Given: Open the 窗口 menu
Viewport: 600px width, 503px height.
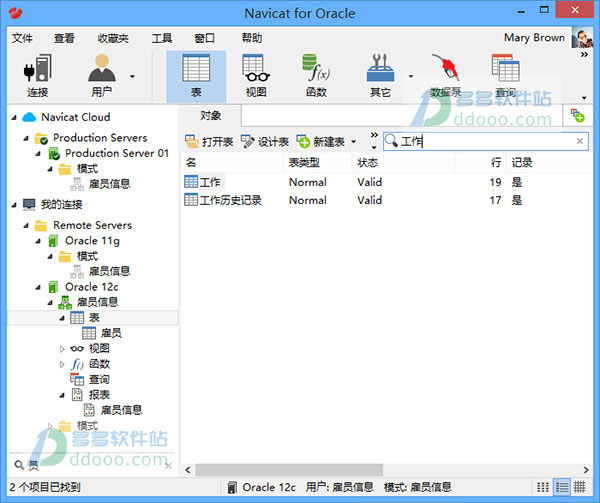Looking at the screenshot, I should pos(204,38).
